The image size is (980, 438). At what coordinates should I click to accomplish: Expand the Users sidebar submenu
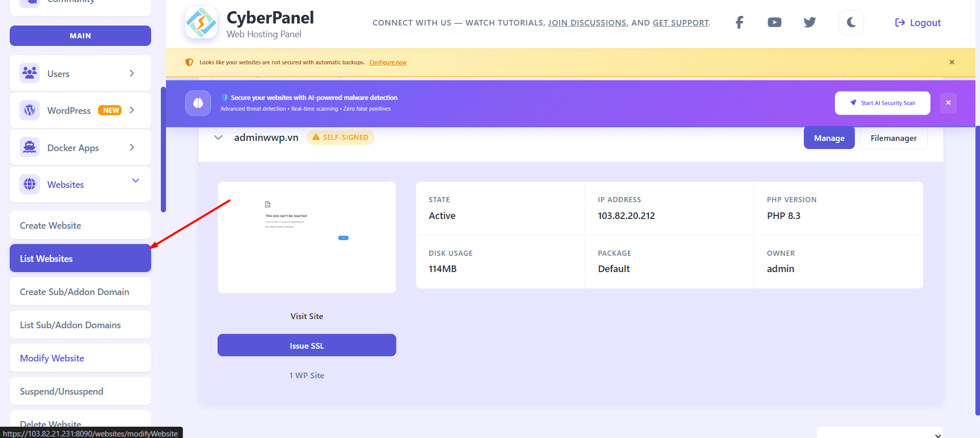click(132, 74)
